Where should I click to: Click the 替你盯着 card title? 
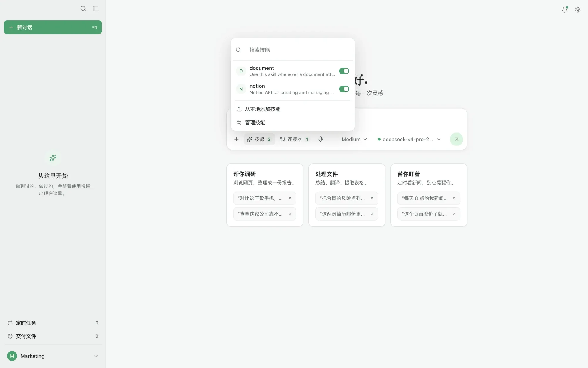[x=409, y=174]
